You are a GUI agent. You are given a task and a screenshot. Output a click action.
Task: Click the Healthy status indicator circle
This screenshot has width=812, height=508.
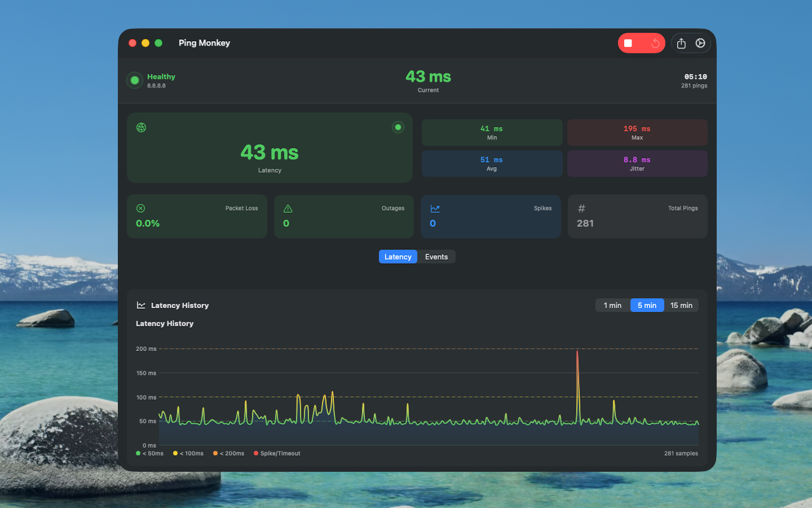point(134,80)
